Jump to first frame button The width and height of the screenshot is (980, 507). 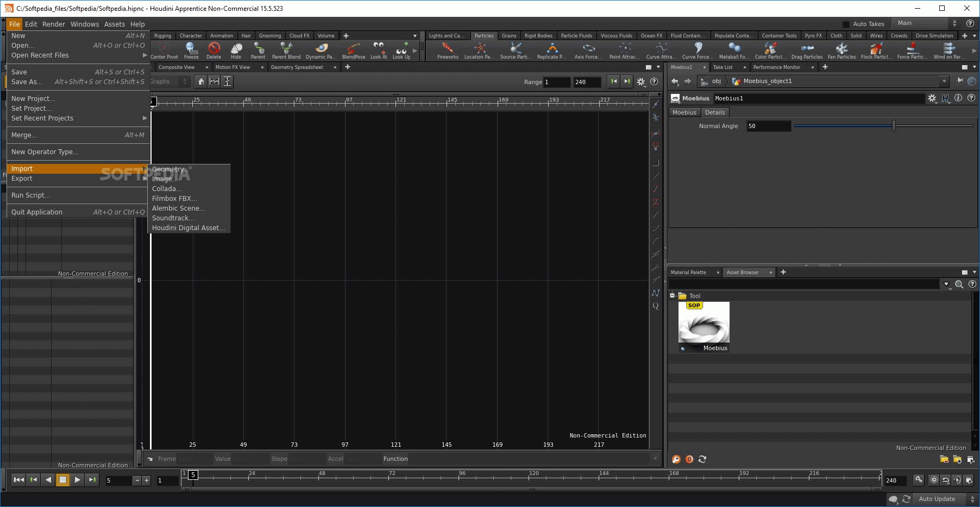pyautogui.click(x=19, y=480)
